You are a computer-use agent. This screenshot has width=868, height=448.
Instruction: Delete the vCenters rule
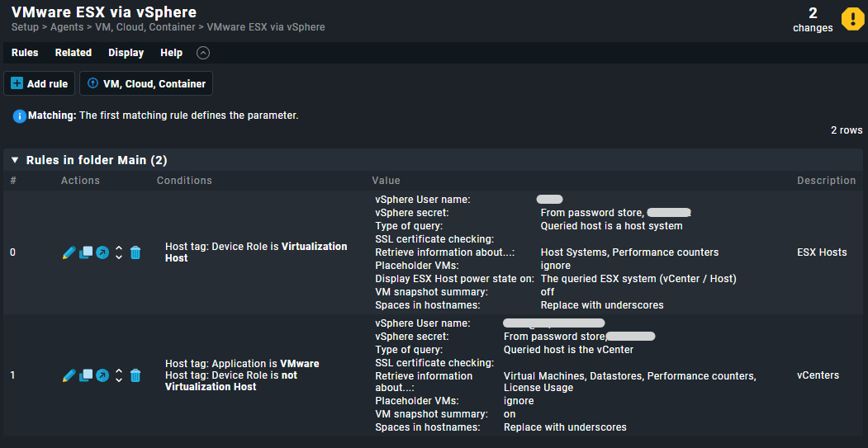coord(135,375)
